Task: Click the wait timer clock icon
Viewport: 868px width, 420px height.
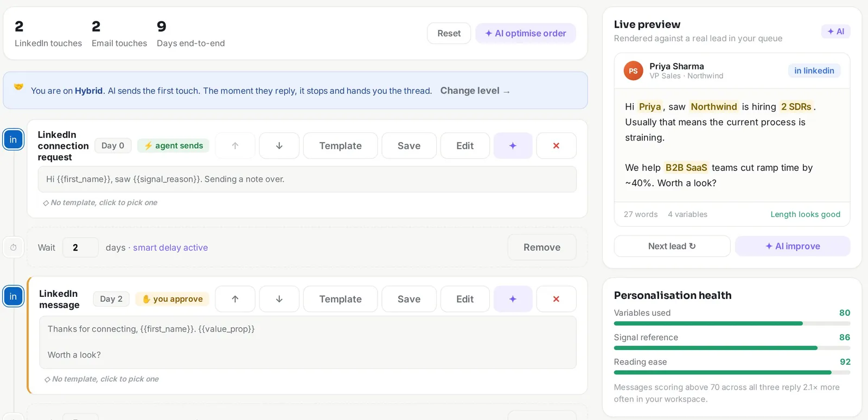Action: 14,247
